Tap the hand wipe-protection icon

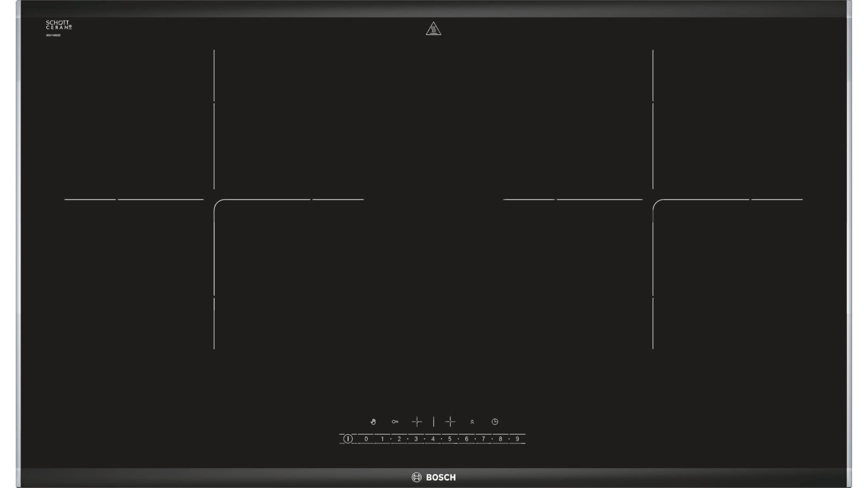(x=373, y=421)
